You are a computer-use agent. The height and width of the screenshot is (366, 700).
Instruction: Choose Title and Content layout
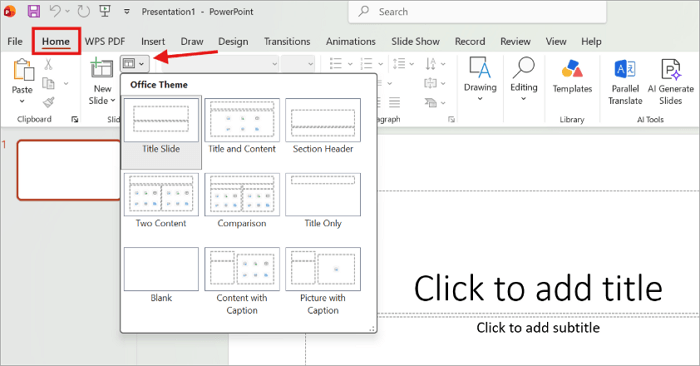(x=242, y=126)
